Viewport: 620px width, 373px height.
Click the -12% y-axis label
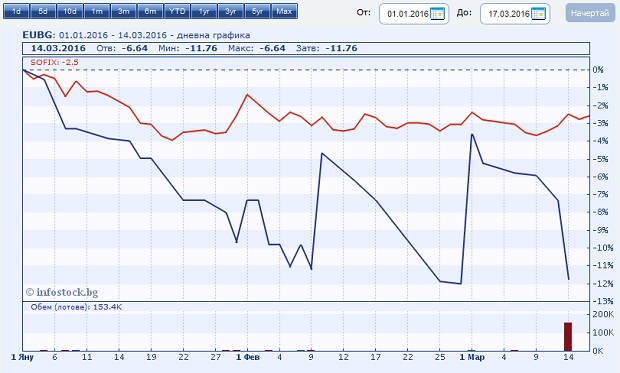click(603, 284)
